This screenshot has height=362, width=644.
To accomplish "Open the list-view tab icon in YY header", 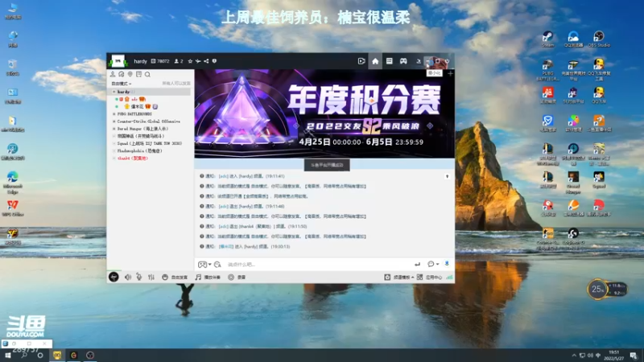I will [x=389, y=61].
